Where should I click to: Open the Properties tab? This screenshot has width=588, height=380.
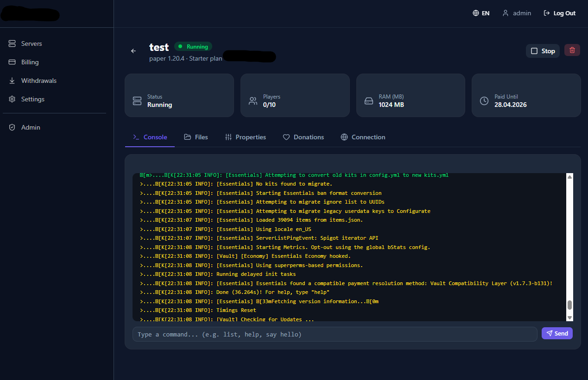(x=245, y=137)
